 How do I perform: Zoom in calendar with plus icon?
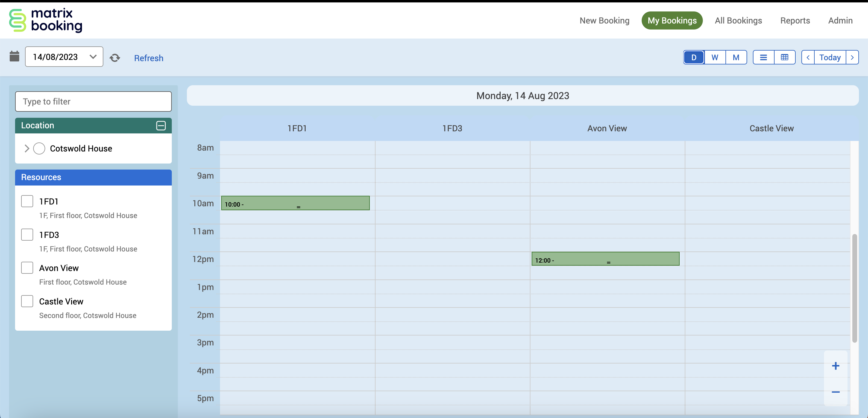point(835,366)
